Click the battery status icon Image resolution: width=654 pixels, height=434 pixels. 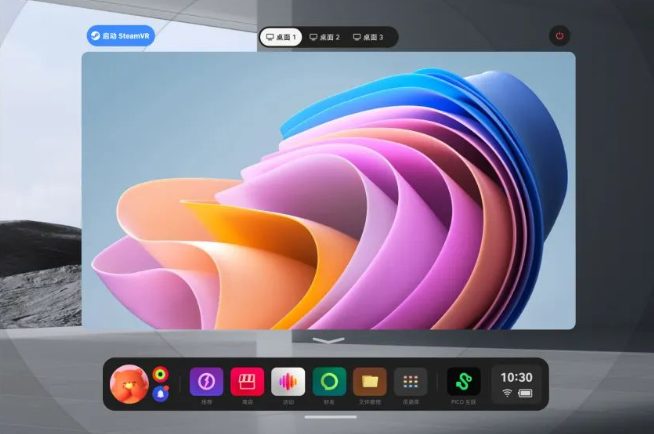pos(525,393)
